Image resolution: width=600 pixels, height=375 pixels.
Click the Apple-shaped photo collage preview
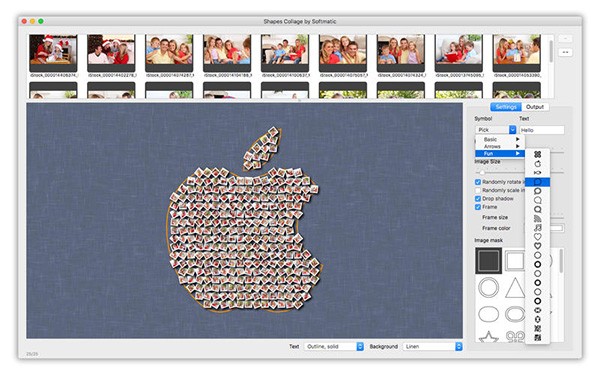pos(244,220)
